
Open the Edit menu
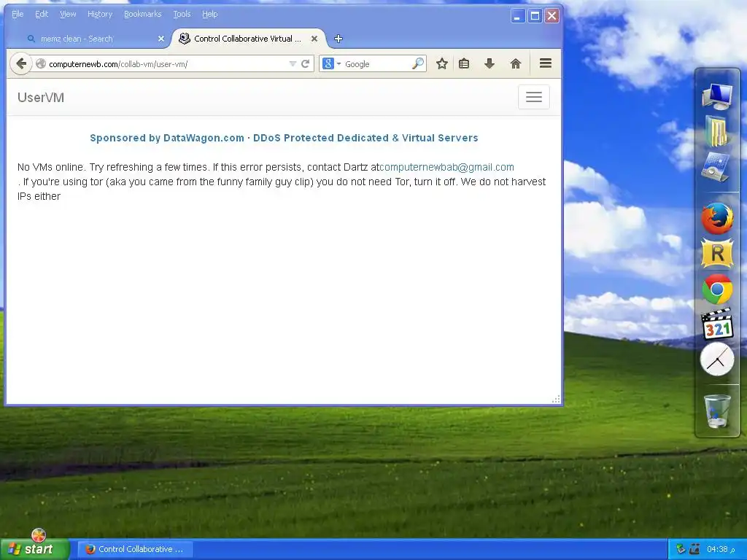42,15
